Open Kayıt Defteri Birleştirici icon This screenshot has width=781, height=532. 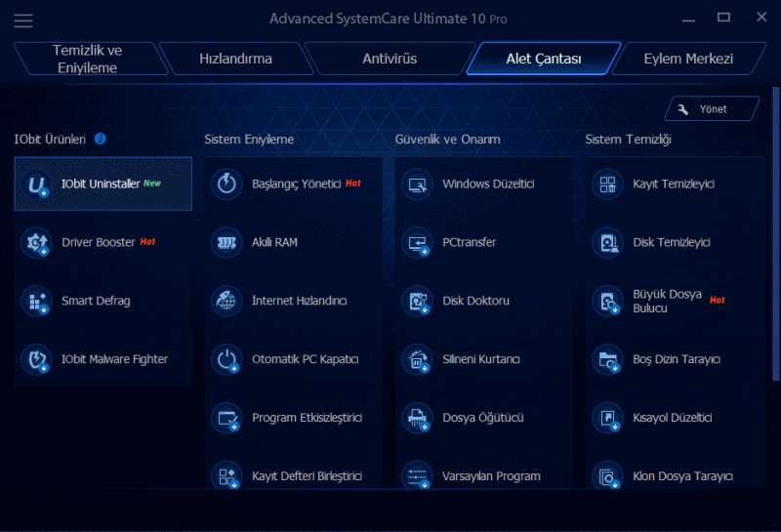[226, 474]
